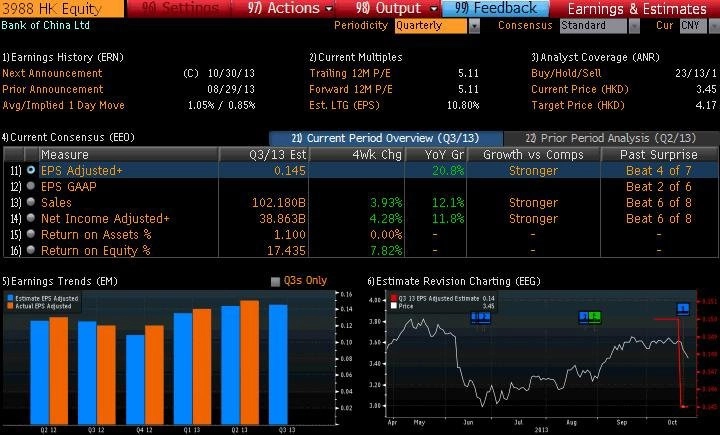
Task: Click the blue August marker beside the green one
Action: click(x=584, y=316)
